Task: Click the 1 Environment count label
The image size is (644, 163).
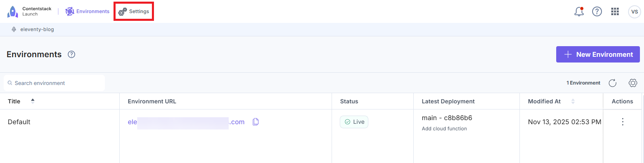Action: pyautogui.click(x=583, y=83)
